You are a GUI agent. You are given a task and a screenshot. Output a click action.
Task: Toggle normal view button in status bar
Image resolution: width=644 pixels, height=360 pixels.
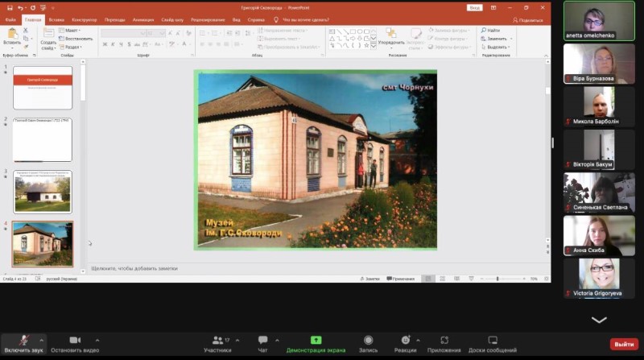428,279
